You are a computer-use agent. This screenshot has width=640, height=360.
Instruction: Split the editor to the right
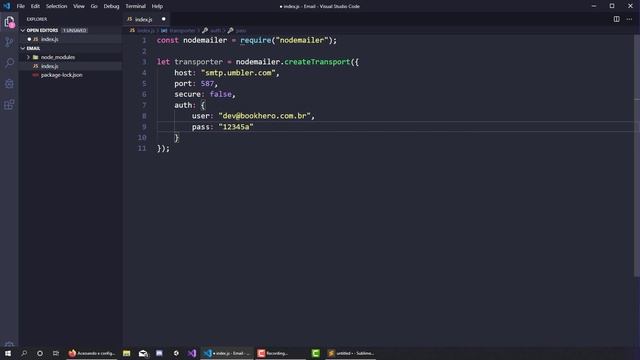[616, 19]
